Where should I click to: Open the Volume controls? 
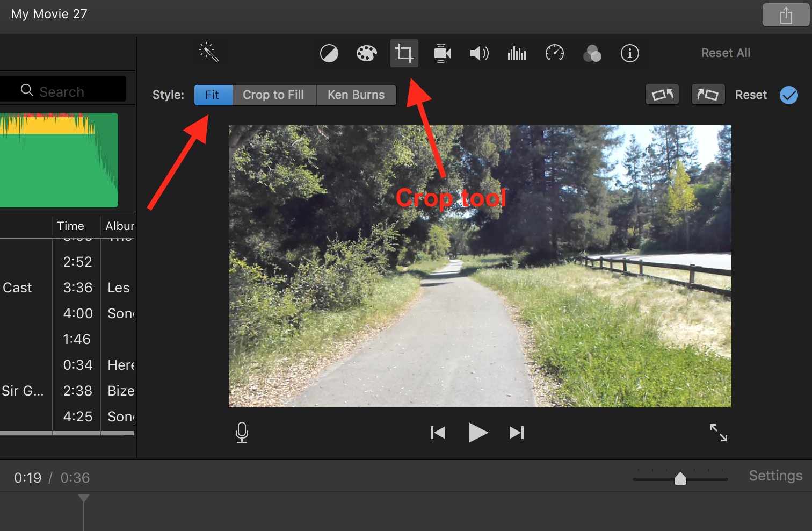tap(480, 53)
